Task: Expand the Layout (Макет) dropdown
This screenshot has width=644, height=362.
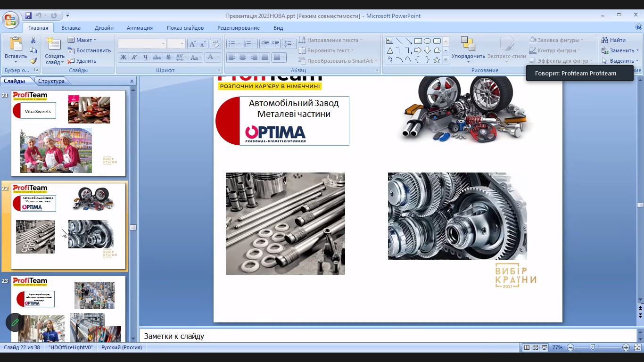Action: click(83, 40)
